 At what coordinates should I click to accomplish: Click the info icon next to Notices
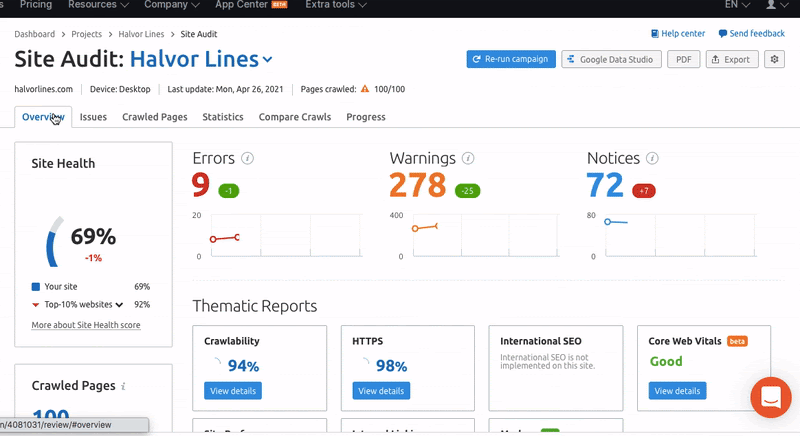(x=652, y=158)
